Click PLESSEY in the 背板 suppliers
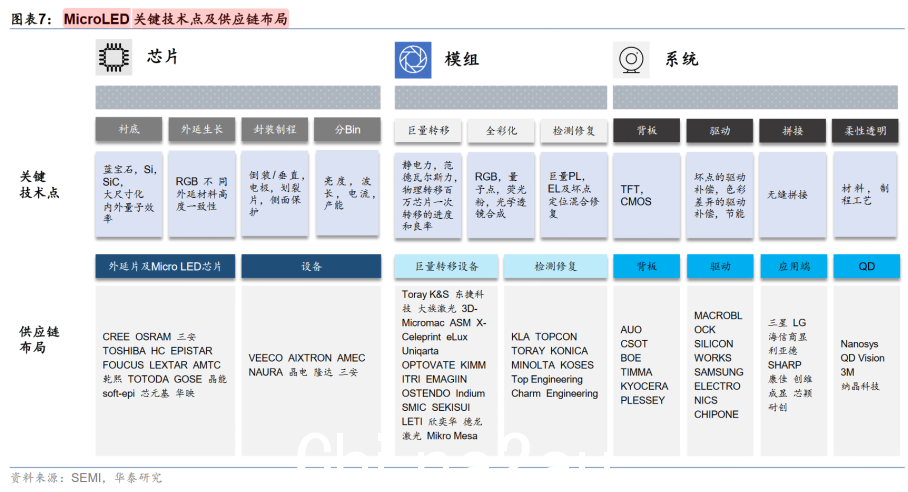Viewport: 908px width, 492px height. pyautogui.click(x=642, y=401)
